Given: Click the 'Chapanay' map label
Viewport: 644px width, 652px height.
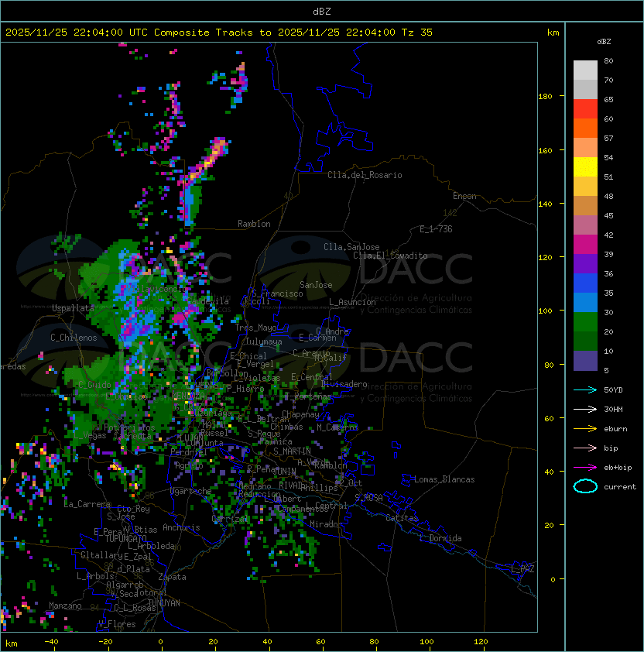Looking at the screenshot, I should 300,414.
